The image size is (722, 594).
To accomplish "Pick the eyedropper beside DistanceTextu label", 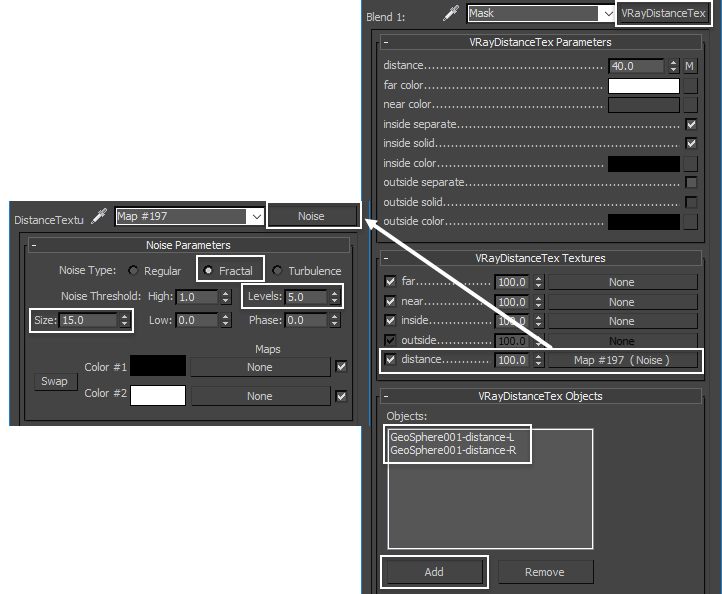I will [x=99, y=216].
